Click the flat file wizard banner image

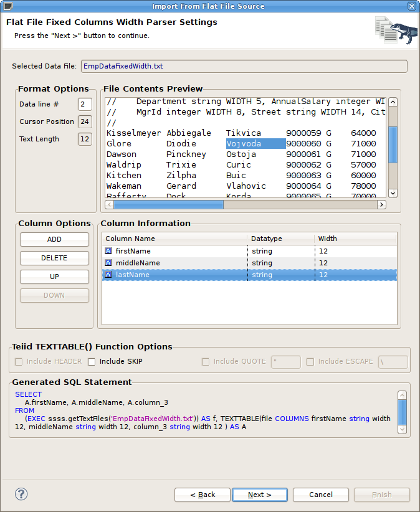[x=396, y=29]
